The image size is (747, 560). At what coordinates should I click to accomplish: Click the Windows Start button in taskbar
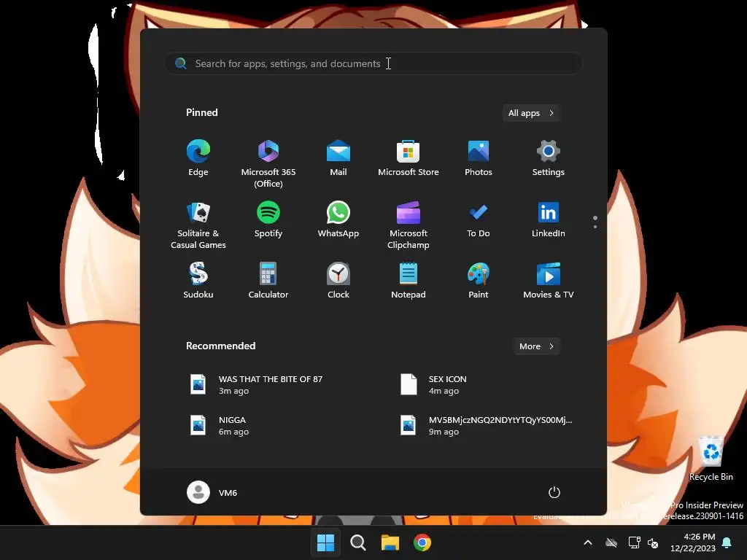click(326, 542)
